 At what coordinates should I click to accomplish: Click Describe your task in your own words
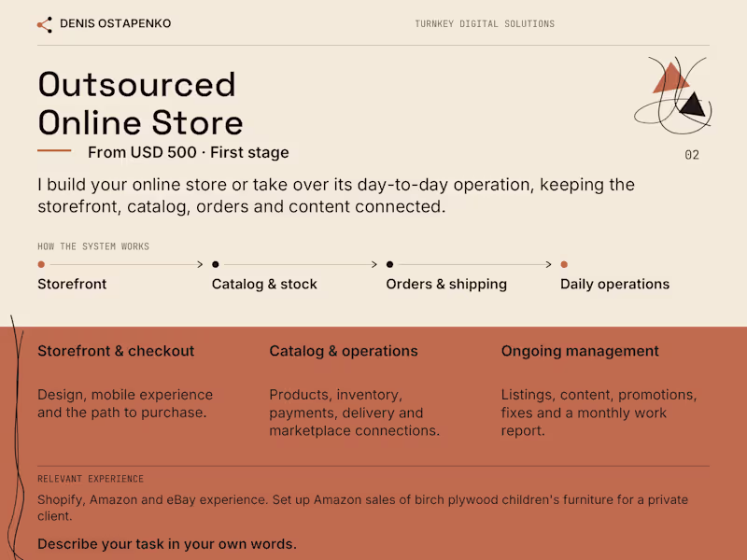click(x=167, y=544)
